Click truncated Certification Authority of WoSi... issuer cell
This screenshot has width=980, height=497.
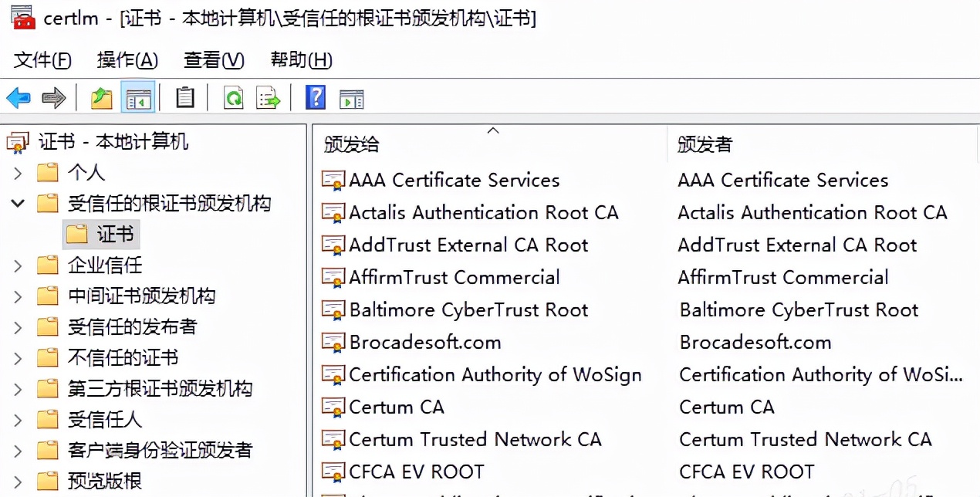tap(821, 375)
